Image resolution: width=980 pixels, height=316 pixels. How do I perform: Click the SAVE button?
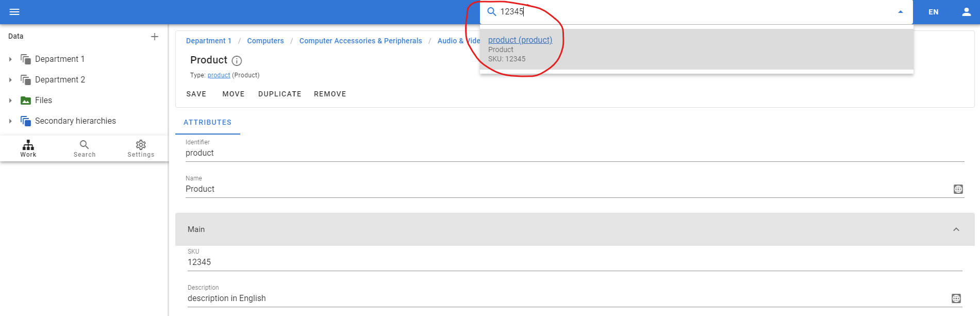[x=196, y=94]
